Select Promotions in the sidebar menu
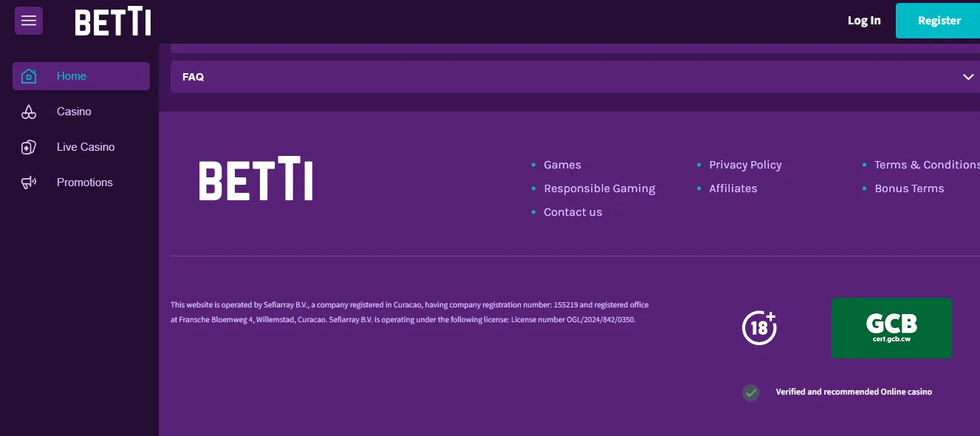The height and width of the screenshot is (436, 980). [81, 183]
